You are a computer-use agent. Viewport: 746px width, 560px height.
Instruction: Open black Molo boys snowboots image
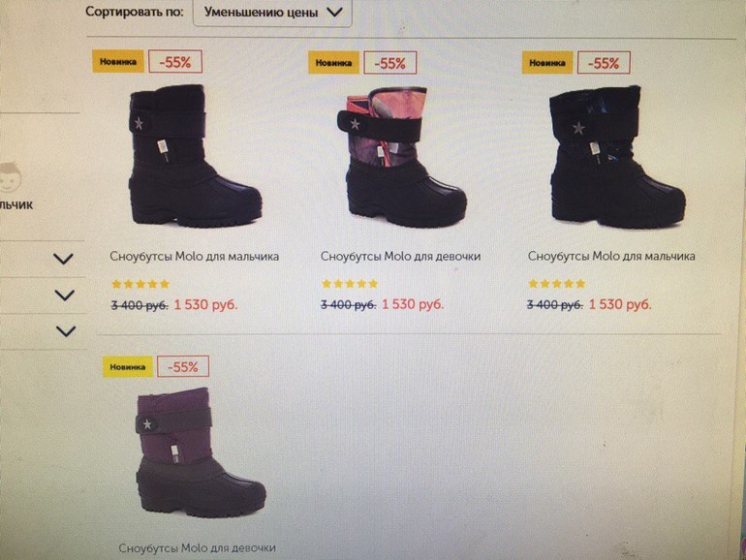pos(195,156)
